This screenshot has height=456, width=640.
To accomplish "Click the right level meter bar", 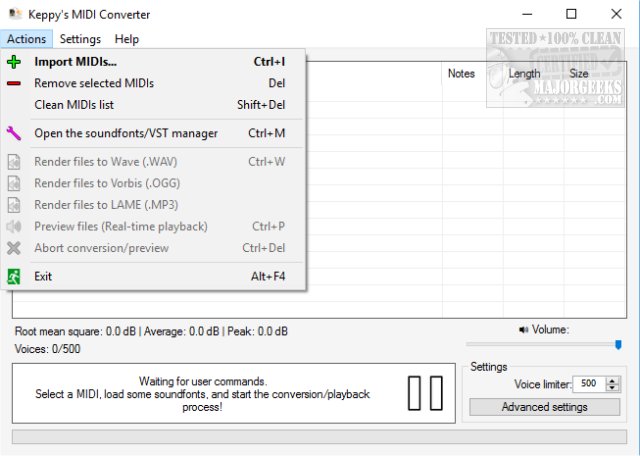I will tap(436, 393).
